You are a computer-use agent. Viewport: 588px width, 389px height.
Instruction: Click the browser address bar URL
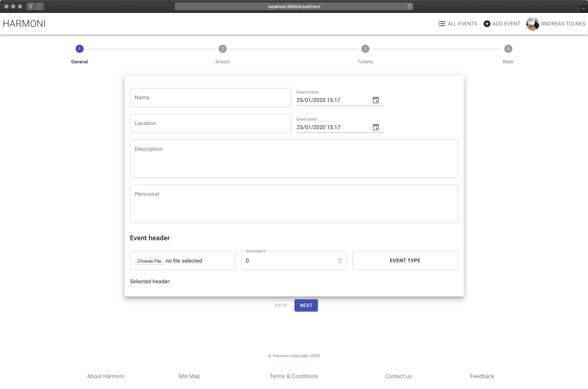click(x=294, y=6)
